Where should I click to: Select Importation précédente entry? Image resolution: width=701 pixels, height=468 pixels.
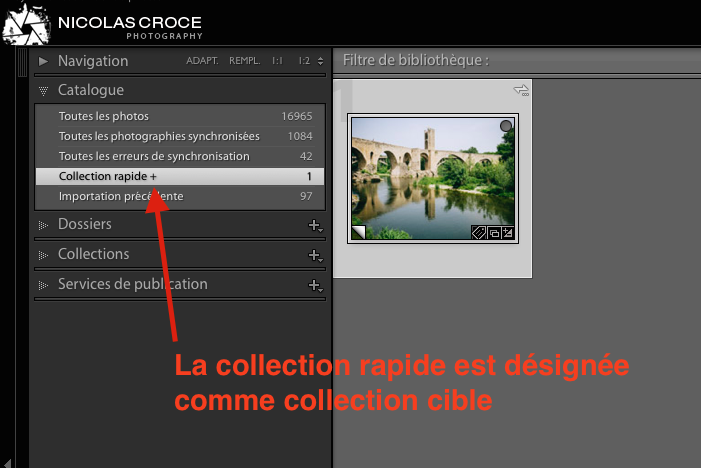(x=180, y=196)
